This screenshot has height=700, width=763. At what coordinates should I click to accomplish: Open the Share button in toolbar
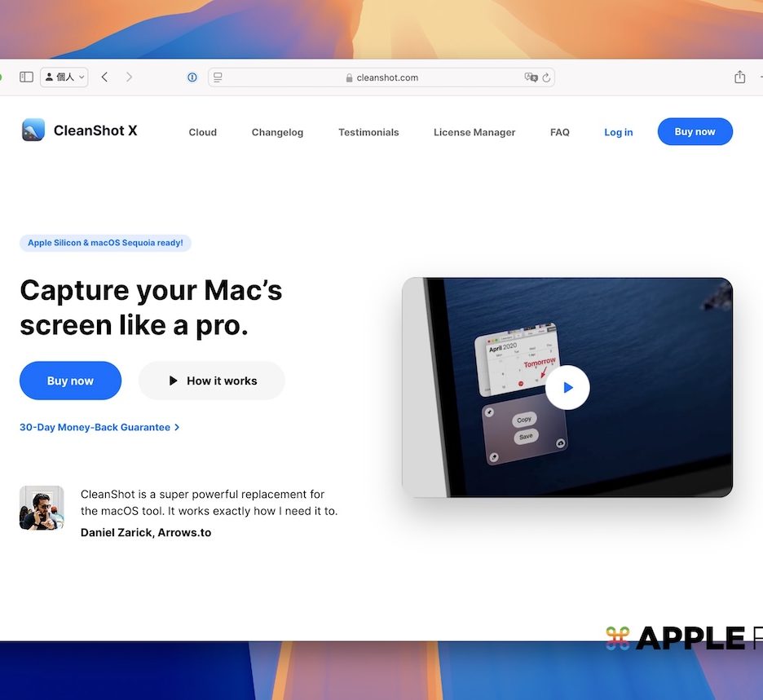(739, 77)
